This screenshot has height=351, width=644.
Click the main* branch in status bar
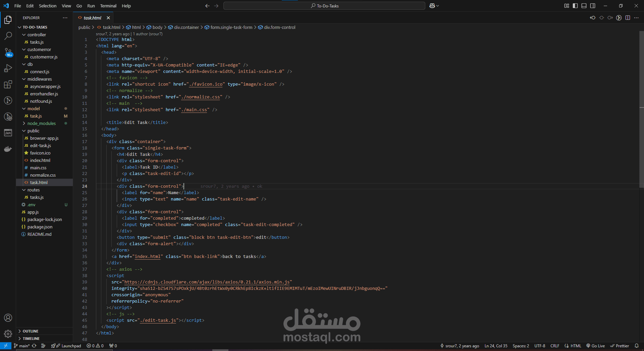pyautogui.click(x=22, y=346)
